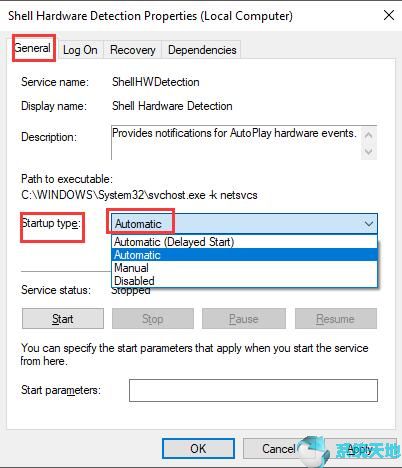Screen dimensions: 402x468
Task: Confirm with the OK button
Action: tap(198, 449)
